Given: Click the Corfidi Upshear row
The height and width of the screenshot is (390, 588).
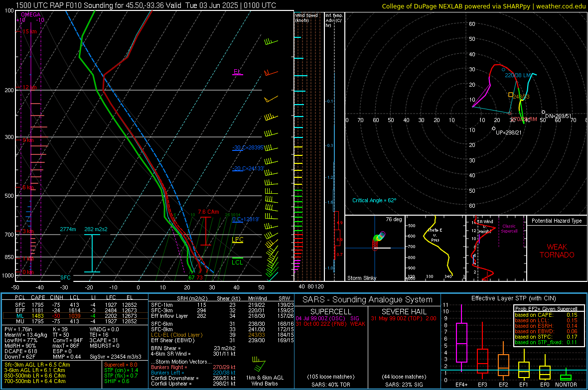Looking at the screenshot, I should tap(193, 384).
